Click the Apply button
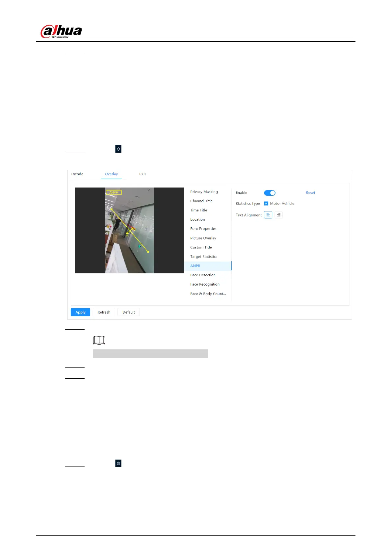The height and width of the screenshot is (554, 392). click(x=80, y=312)
